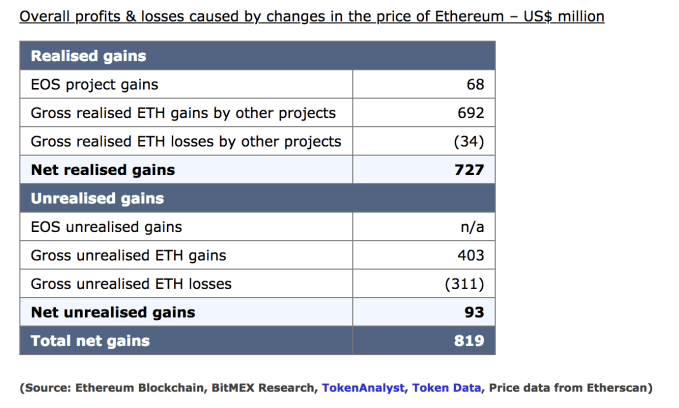Click Gross realised ETH gains by other projects
679x408 pixels.
(183, 113)
